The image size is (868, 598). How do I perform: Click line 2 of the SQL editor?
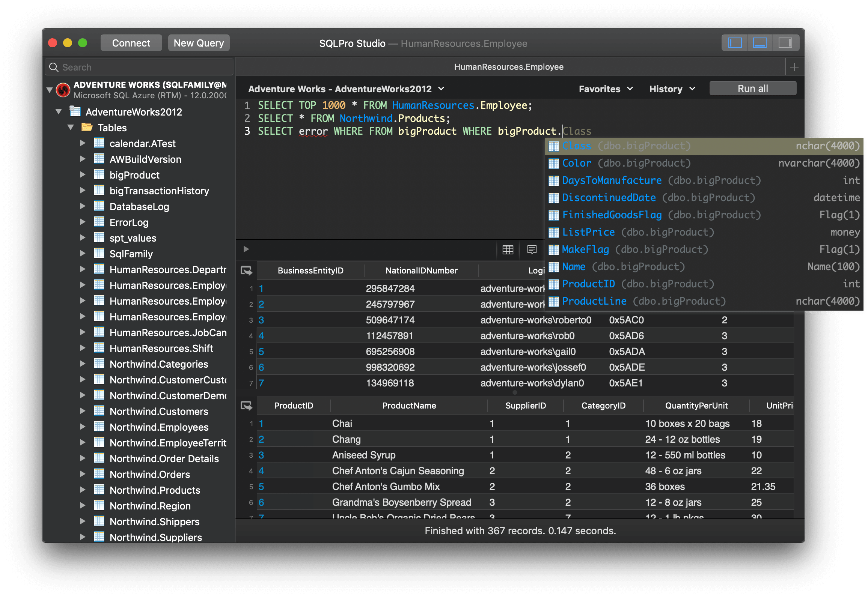click(354, 119)
